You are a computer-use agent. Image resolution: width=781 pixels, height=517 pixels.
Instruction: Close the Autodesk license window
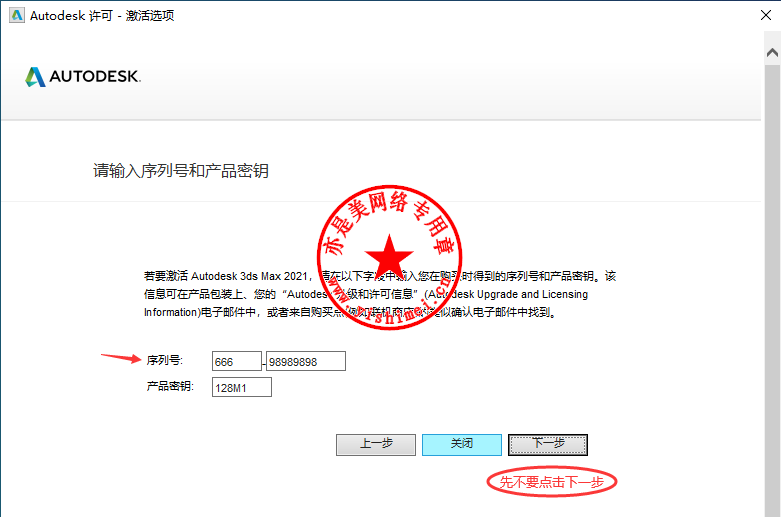pos(766,15)
